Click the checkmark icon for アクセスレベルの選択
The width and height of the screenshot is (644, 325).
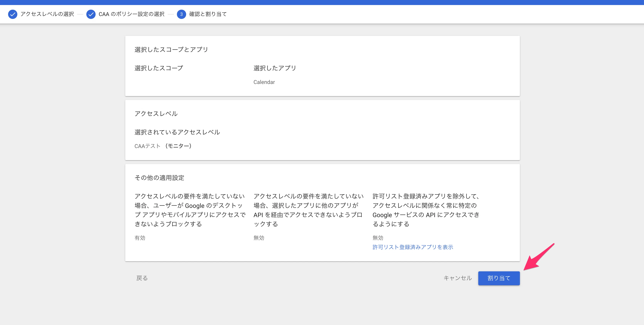pos(13,14)
